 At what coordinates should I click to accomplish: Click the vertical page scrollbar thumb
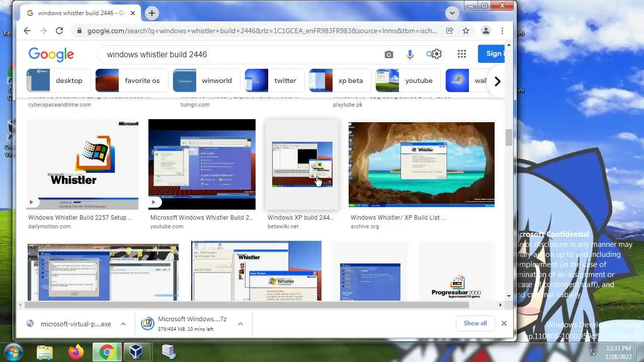[509, 137]
